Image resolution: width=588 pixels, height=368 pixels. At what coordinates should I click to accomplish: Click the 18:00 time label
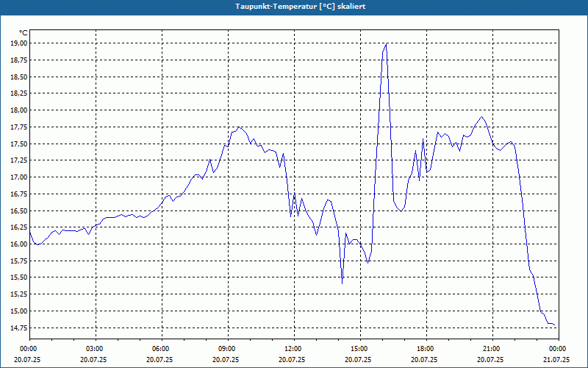click(x=427, y=348)
